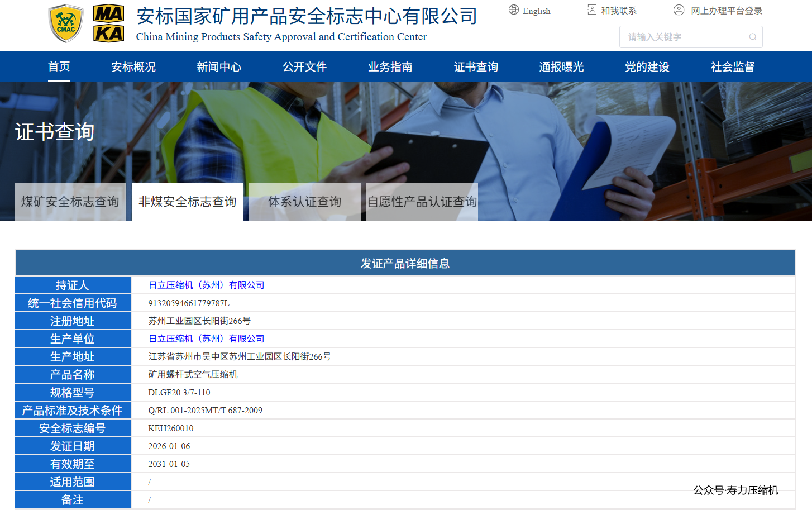Switch to the 煤矿安全标志查询 tab
Screen dimensions: 812x510
coord(70,202)
